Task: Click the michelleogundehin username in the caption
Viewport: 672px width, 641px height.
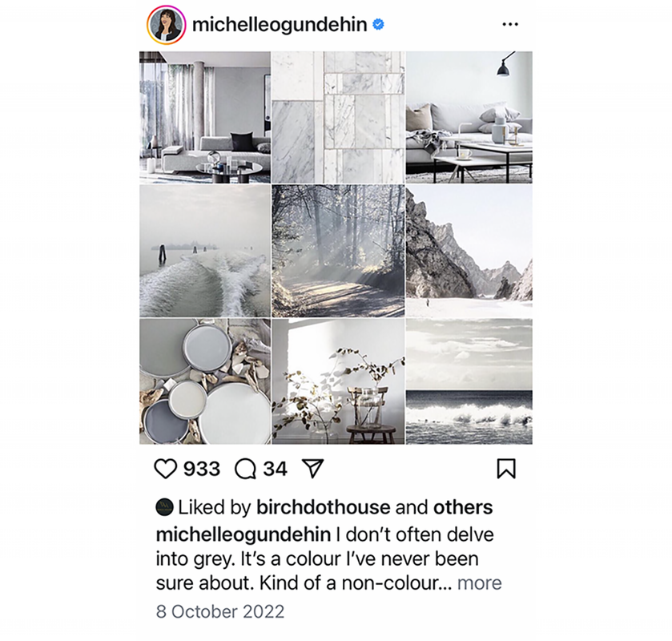Action: (243, 534)
